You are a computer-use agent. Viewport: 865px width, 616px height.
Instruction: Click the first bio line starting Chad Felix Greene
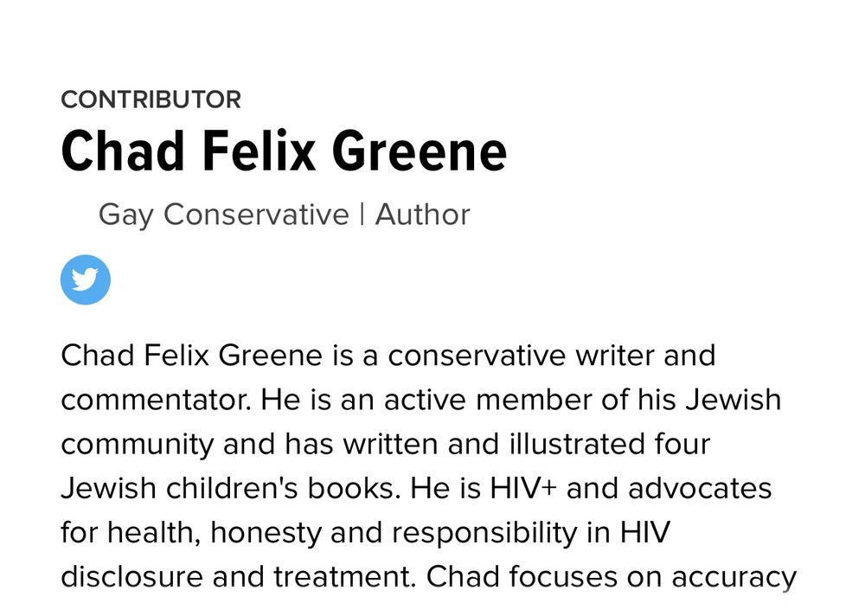coord(388,356)
